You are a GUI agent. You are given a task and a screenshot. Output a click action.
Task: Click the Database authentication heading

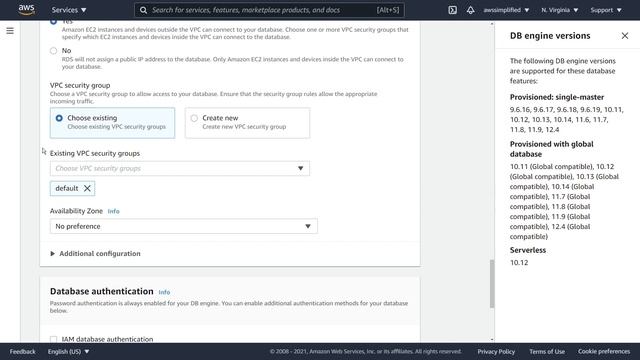(102, 291)
